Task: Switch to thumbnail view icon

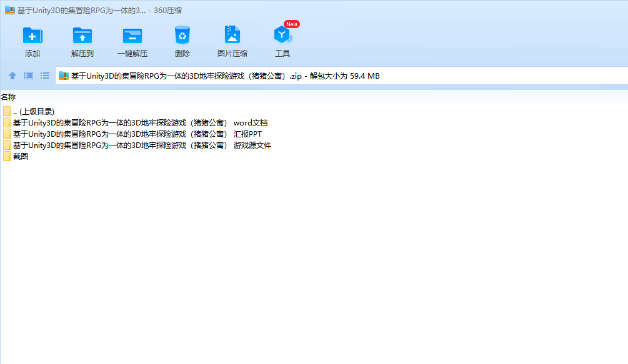Action: pos(29,76)
